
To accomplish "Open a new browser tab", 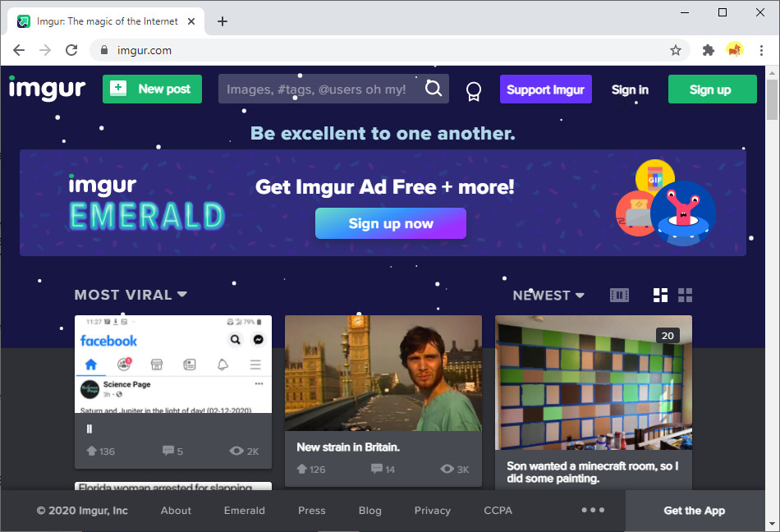I will [x=223, y=21].
